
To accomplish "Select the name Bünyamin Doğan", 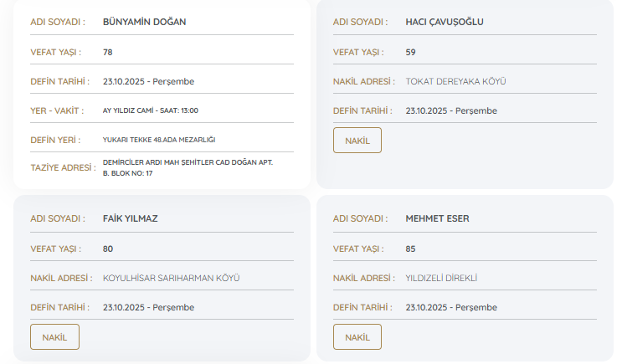I will tap(144, 22).
